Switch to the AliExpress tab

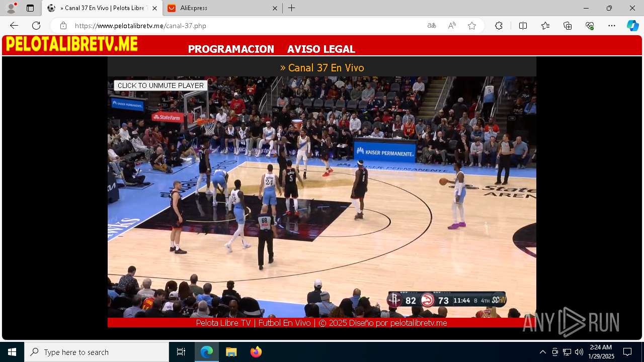[x=222, y=8]
